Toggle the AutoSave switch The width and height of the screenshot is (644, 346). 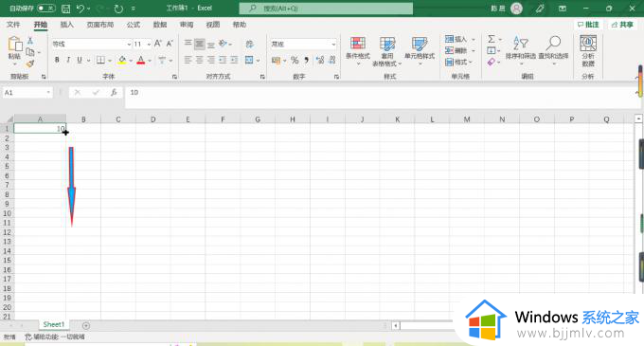click(46, 9)
